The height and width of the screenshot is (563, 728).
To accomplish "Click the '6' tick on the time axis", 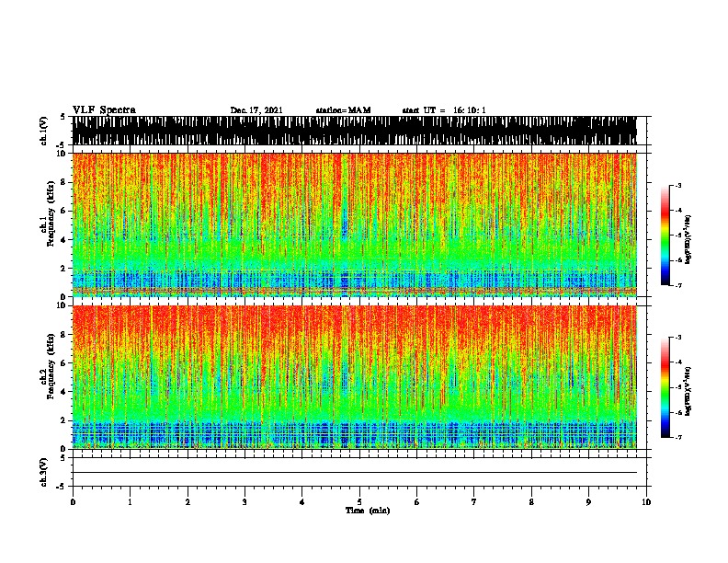I will [x=416, y=502].
